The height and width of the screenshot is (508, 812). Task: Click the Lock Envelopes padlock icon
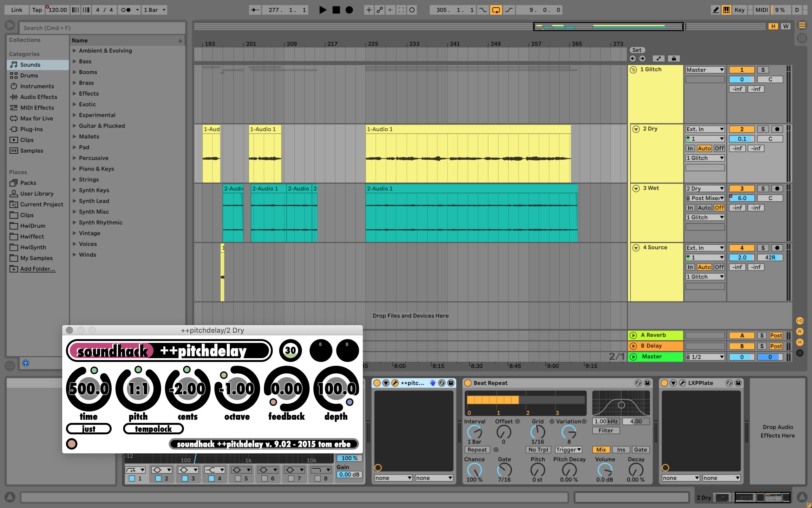673,58
